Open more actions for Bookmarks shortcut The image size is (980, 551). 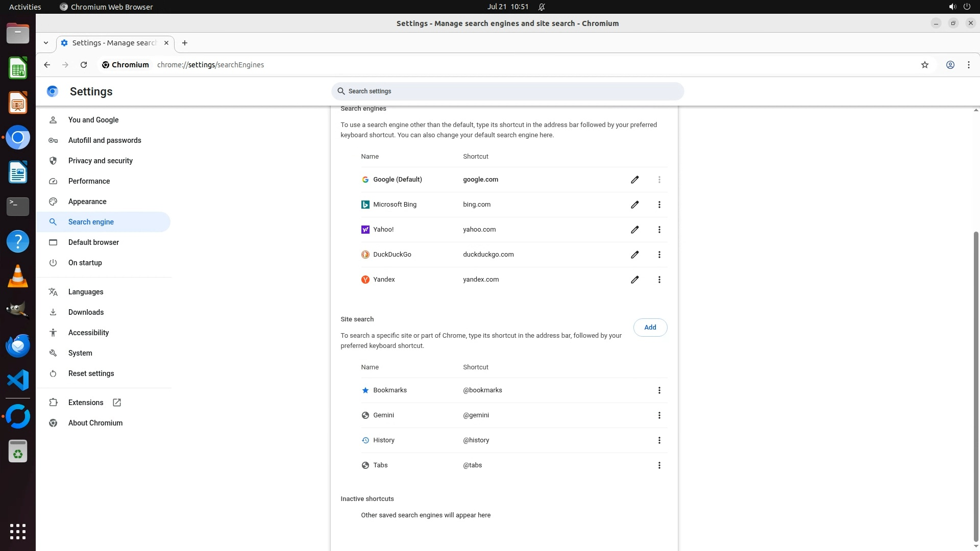coord(659,390)
